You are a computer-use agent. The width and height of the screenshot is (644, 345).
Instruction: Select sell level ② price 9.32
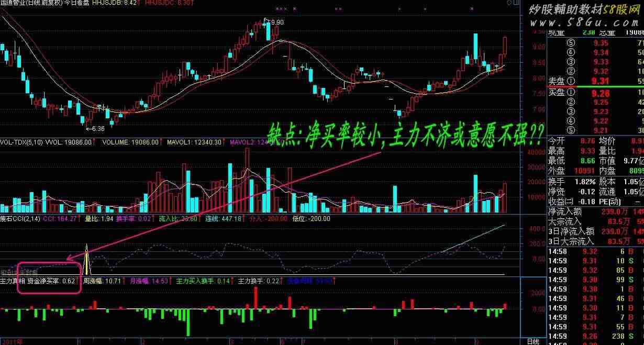[x=601, y=71]
